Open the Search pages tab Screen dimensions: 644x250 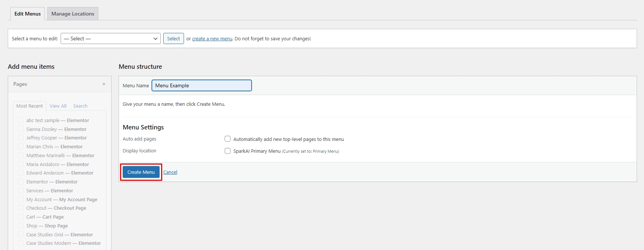click(x=80, y=106)
